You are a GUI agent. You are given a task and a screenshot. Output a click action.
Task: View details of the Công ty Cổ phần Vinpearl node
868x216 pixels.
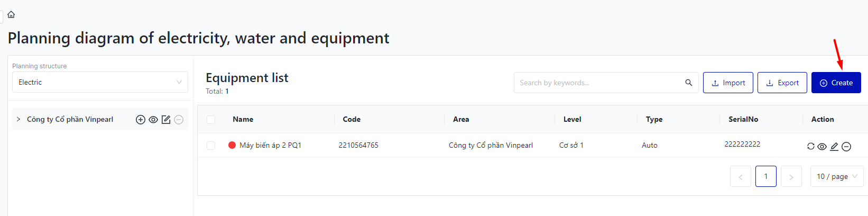coord(153,120)
